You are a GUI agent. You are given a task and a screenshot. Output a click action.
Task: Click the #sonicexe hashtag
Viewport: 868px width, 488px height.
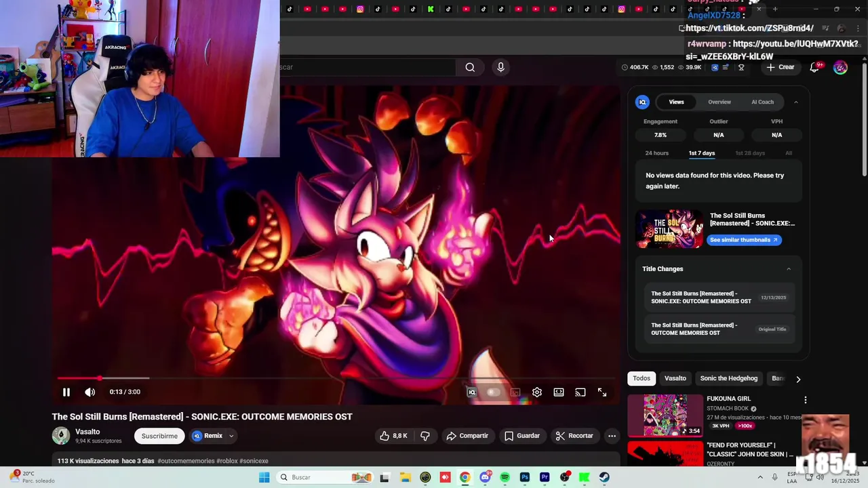254,461
